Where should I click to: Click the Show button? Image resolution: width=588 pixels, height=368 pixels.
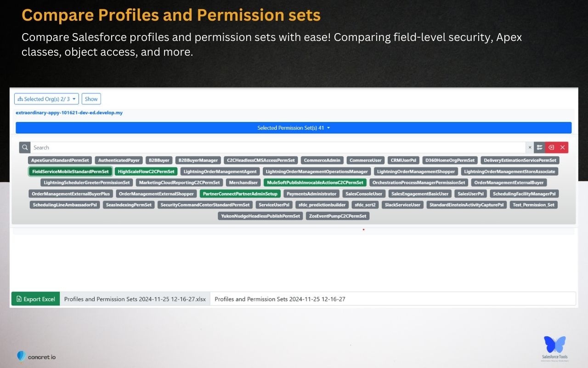point(91,98)
